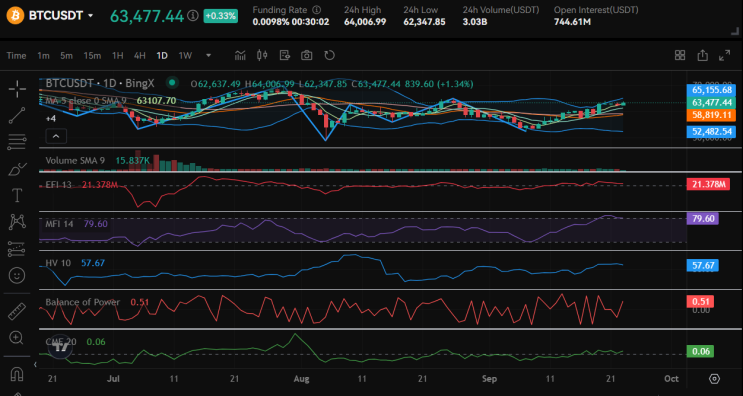
Task: Open the multi-chart grid layout icon
Action: (x=680, y=55)
